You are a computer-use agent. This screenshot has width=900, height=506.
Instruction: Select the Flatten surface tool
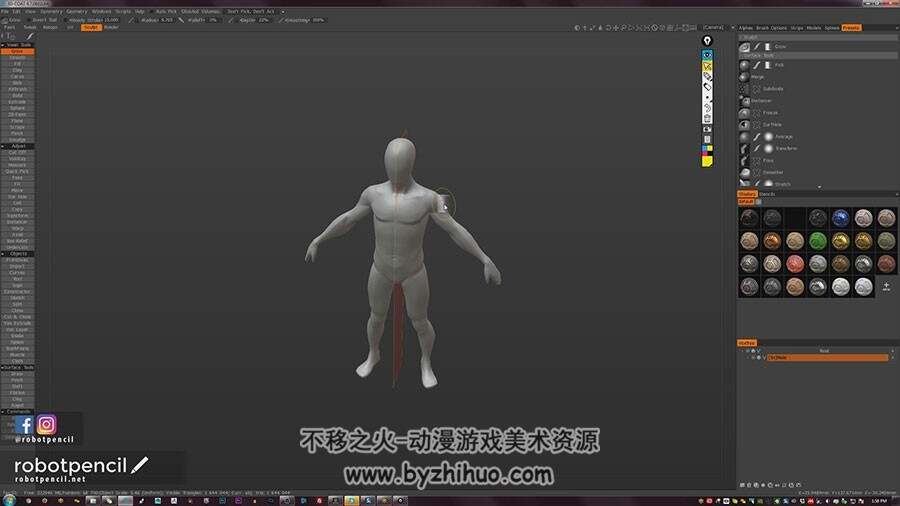coord(17,392)
